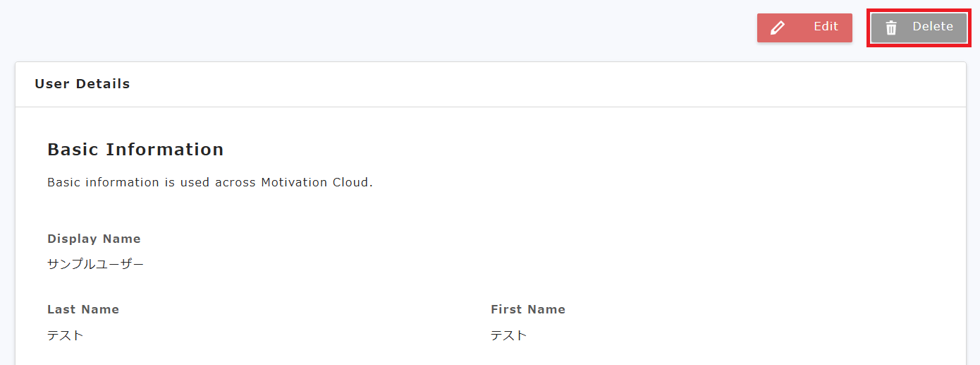Click the "Edit" text label

826,27
